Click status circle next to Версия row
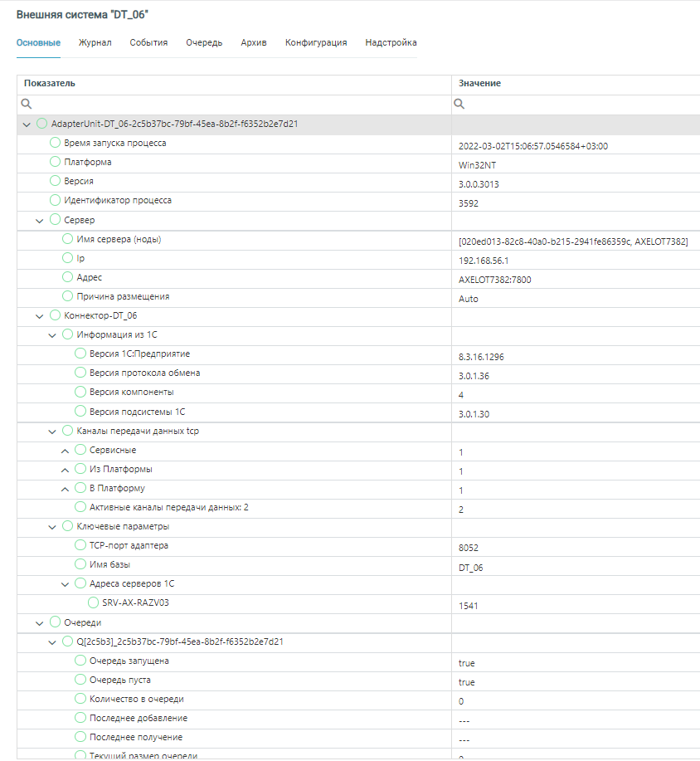Screen dimensions: 700x761 pyautogui.click(x=56, y=182)
